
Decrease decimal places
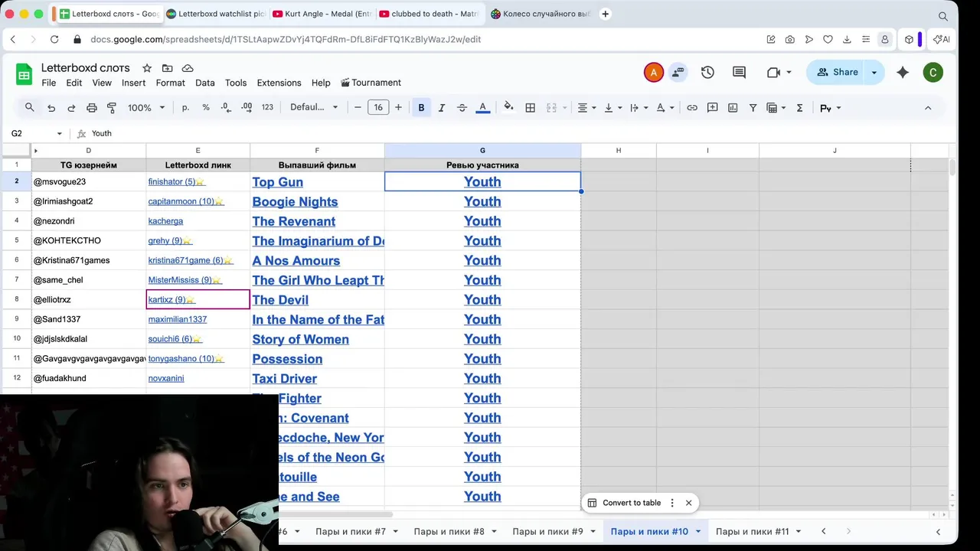point(226,108)
